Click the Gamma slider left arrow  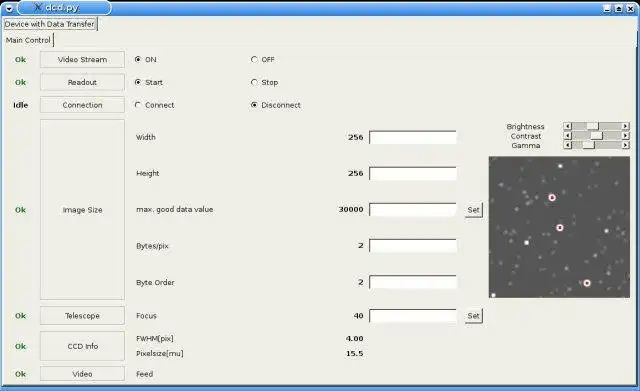pos(567,145)
